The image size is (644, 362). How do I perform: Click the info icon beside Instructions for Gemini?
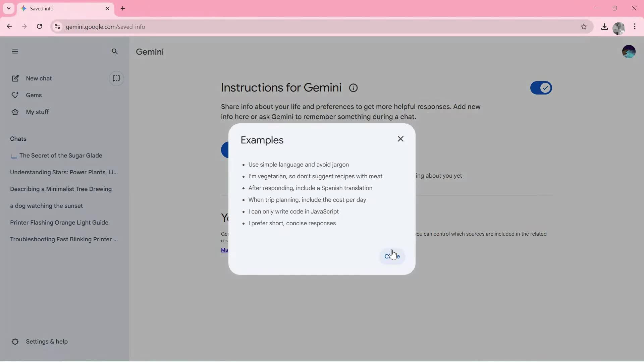(x=353, y=87)
